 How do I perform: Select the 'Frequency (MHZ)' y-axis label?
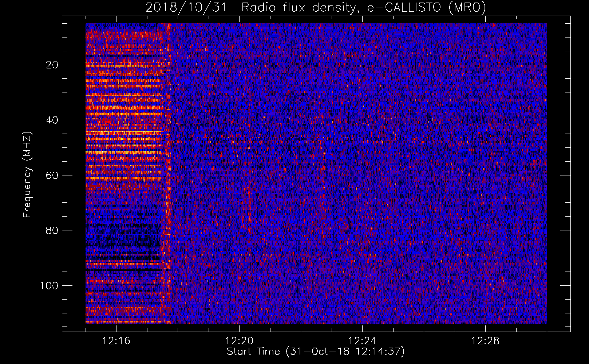tap(27, 175)
